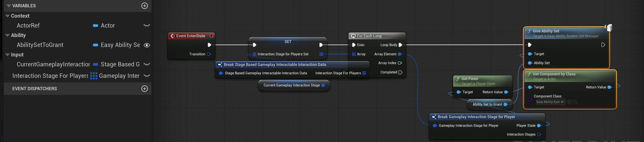The width and height of the screenshot is (644, 142).
Task: Click the Event EnterState delegate pin
Action: tap(211, 36)
